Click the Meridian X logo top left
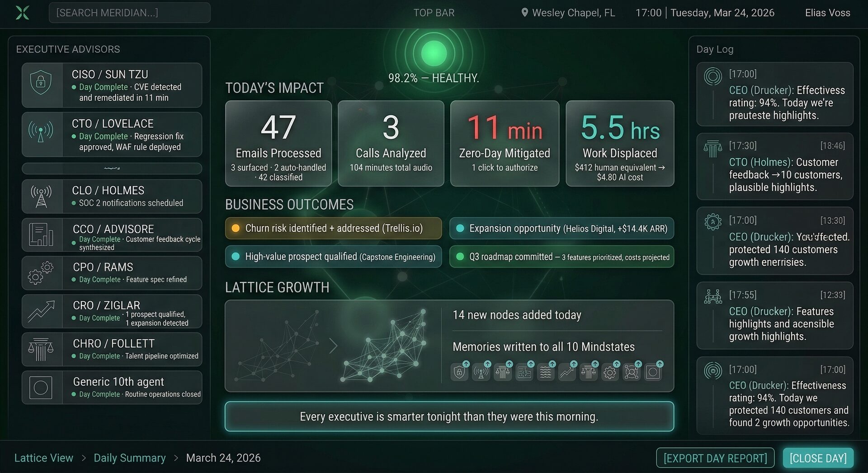Image resolution: width=868 pixels, height=473 pixels. (21, 13)
